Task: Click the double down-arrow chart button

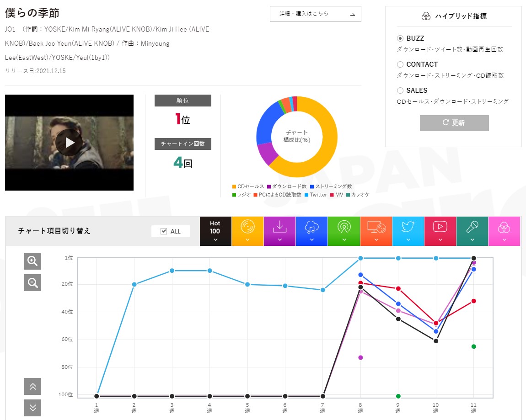Action: pos(32,408)
